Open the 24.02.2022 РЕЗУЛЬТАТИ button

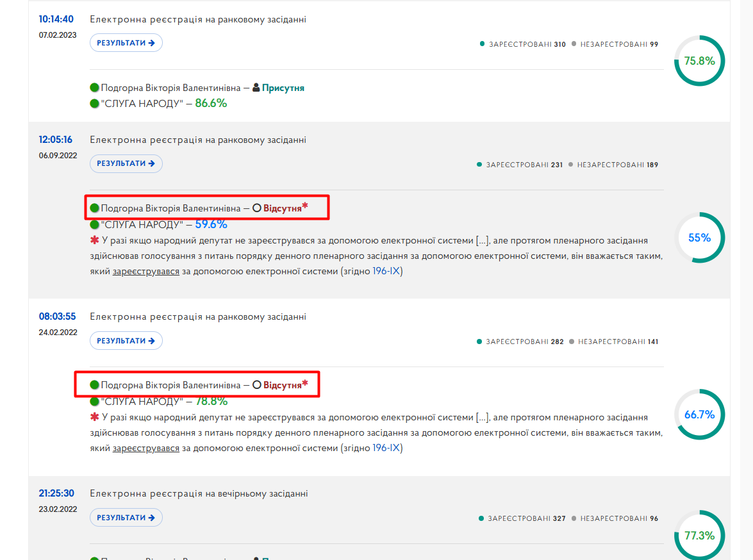point(126,340)
